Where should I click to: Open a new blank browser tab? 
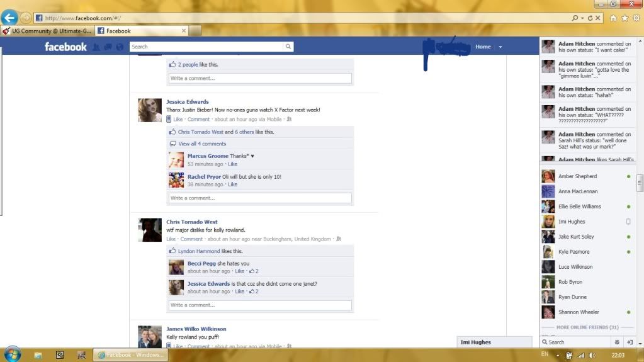(x=195, y=31)
